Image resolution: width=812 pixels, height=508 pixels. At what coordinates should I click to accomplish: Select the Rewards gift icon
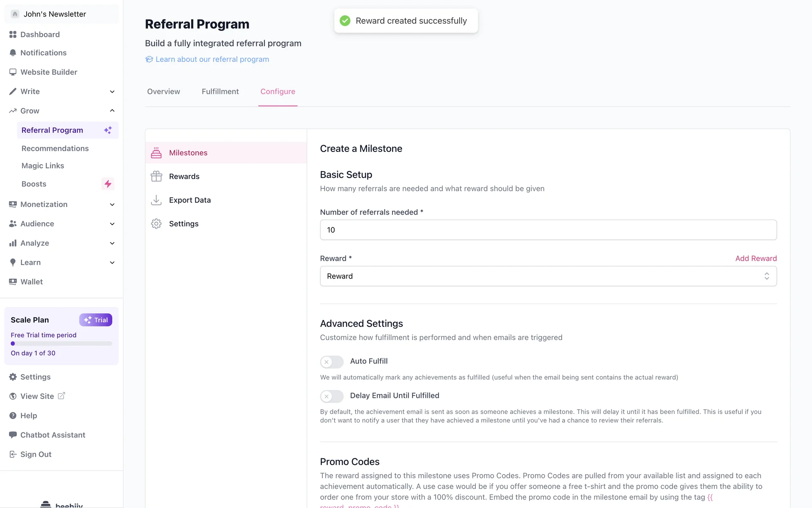pyautogui.click(x=156, y=177)
